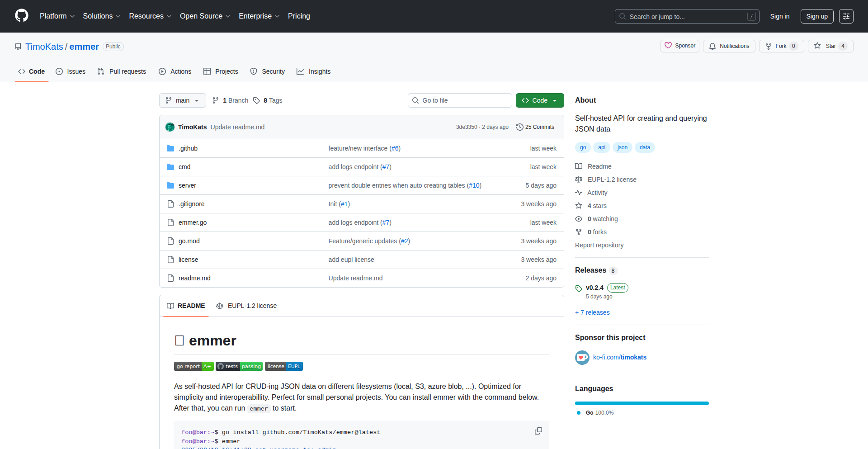This screenshot has height=449, width=868.
Task: Open the Activity link
Action: [x=591, y=193]
